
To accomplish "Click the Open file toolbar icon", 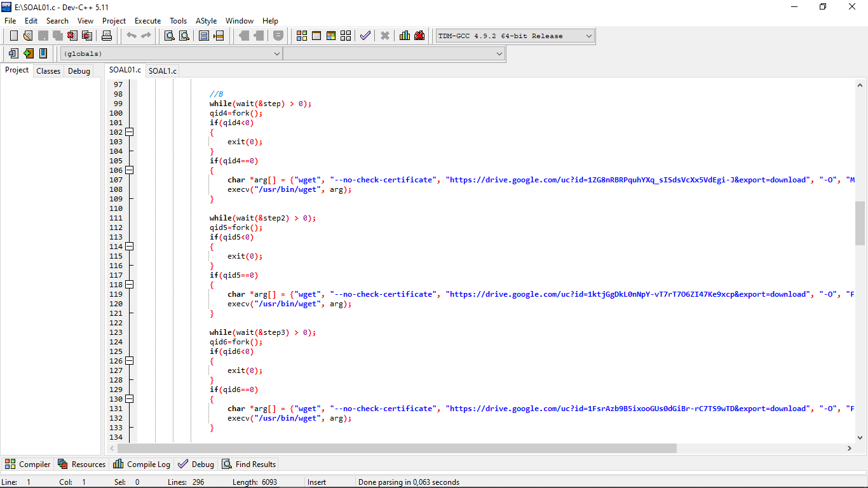I will point(28,36).
